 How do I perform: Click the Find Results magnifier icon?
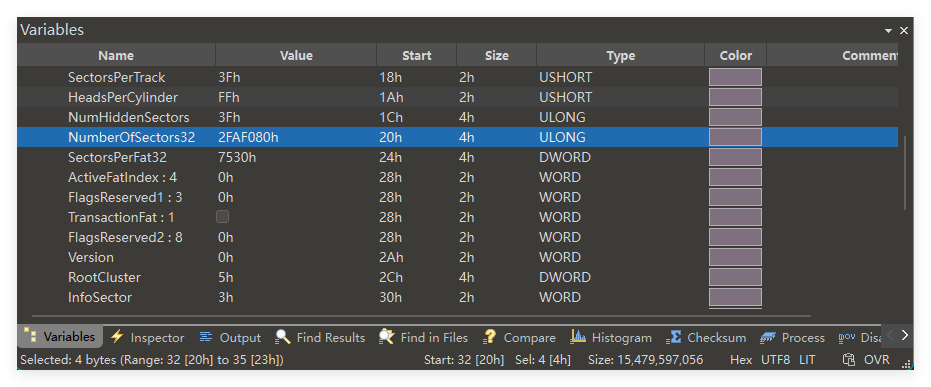tap(283, 337)
